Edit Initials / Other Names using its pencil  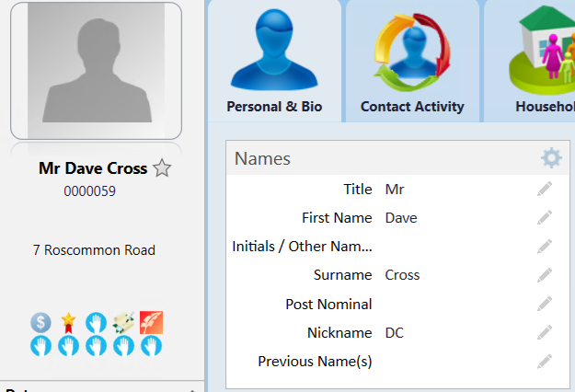click(x=545, y=246)
